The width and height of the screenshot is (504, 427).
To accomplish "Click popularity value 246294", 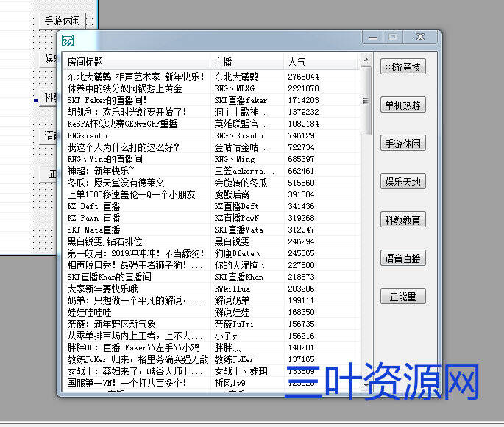I will [301, 241].
